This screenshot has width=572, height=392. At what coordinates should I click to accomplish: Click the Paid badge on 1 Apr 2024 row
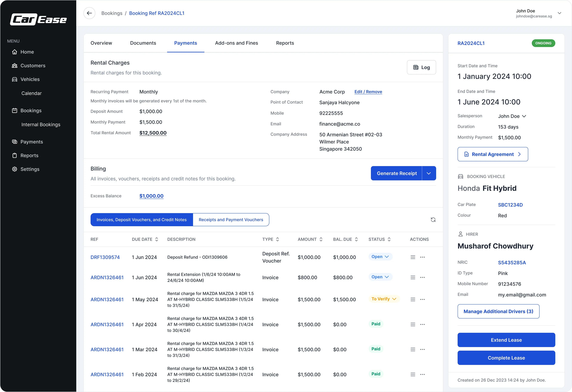376,324
